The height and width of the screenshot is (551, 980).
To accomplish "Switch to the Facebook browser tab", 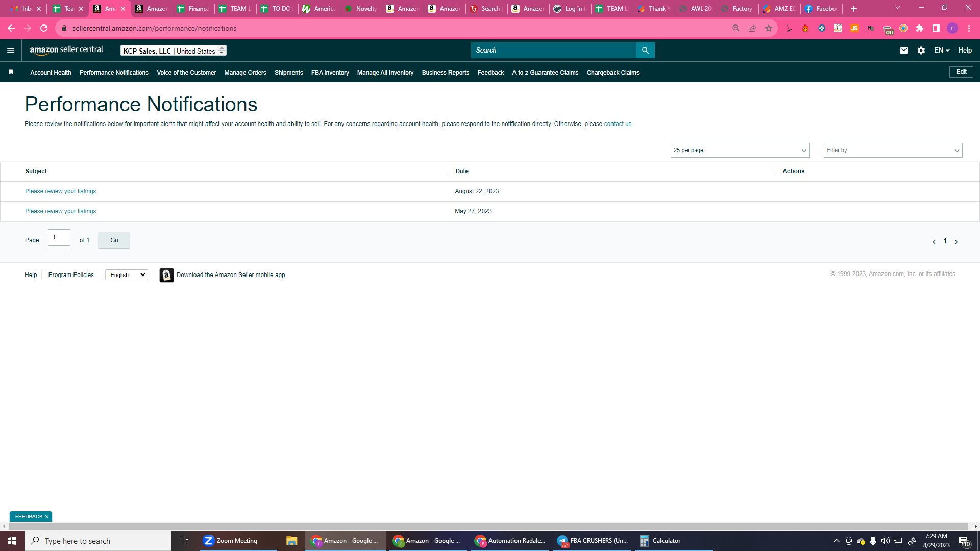I will click(821, 9).
